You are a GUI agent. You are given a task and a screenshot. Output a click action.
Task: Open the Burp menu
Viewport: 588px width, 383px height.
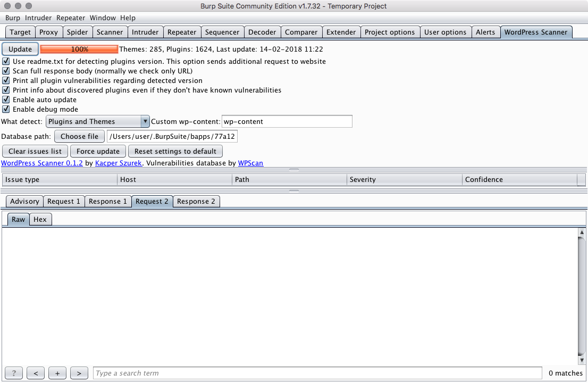13,18
